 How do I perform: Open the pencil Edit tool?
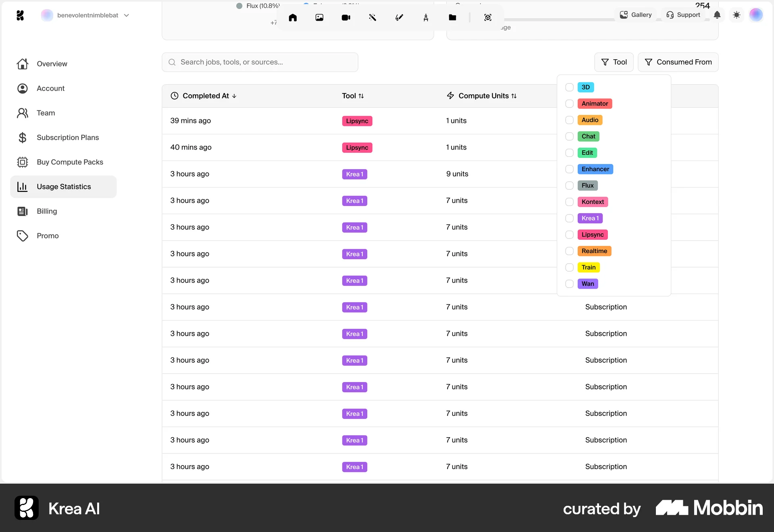(399, 18)
